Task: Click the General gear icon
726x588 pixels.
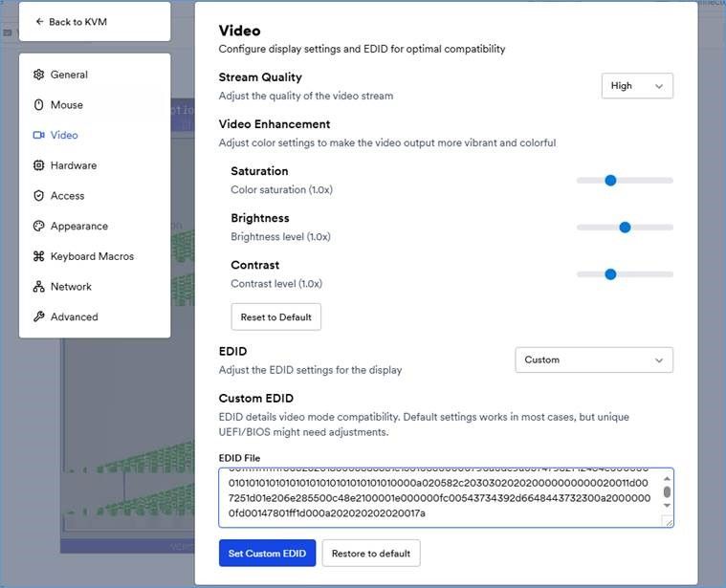Action: pos(39,75)
